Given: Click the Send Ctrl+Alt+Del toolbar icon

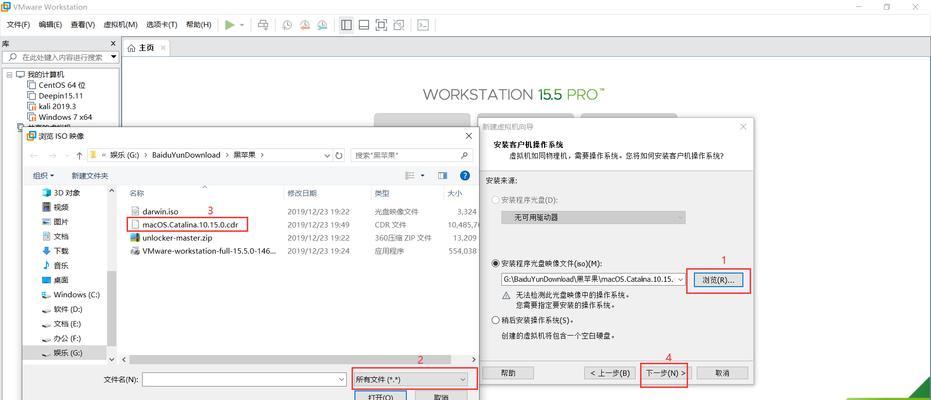Looking at the screenshot, I should [x=263, y=24].
